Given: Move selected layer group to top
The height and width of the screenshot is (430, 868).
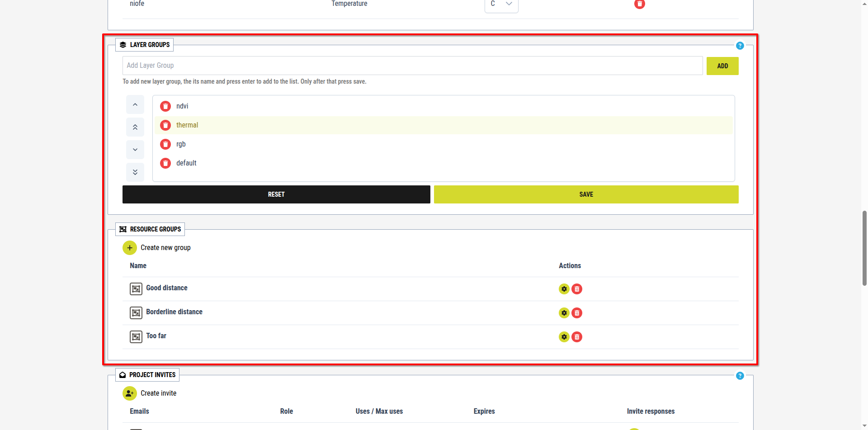Looking at the screenshot, I should (x=135, y=127).
